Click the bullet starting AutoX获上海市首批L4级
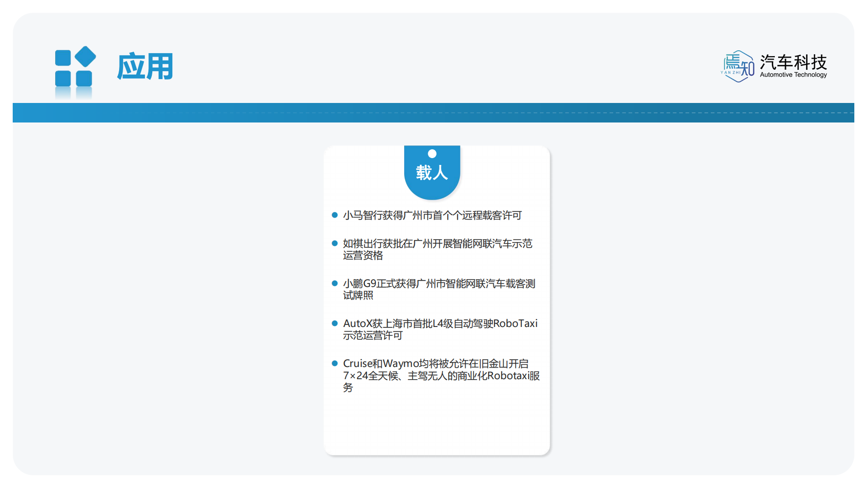This screenshot has width=868, height=488. click(x=440, y=329)
